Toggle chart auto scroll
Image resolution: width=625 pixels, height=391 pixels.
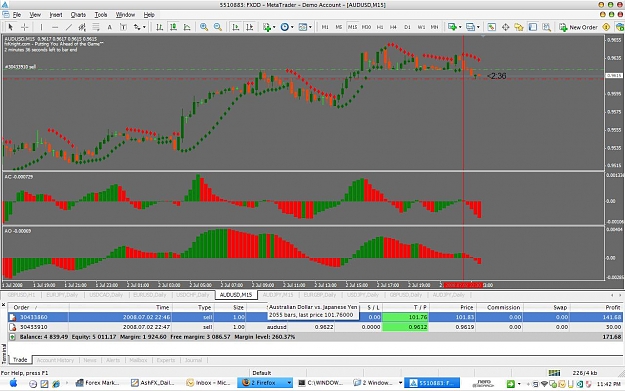click(236, 27)
